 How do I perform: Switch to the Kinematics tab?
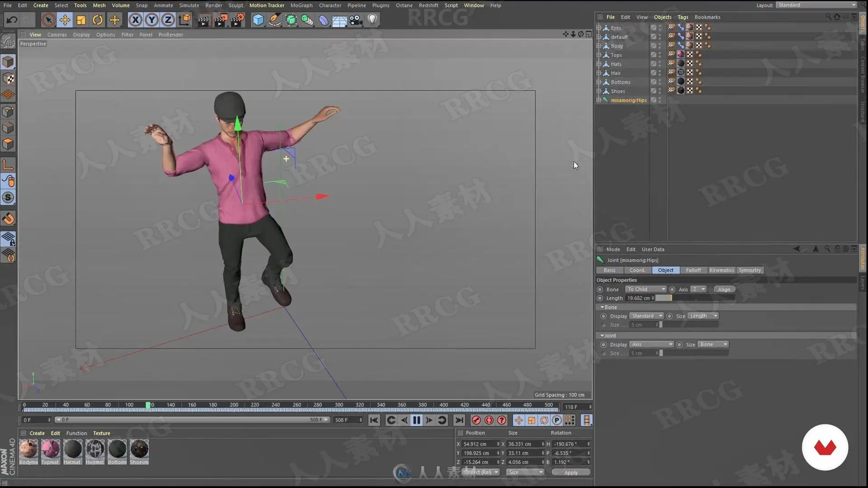(721, 270)
